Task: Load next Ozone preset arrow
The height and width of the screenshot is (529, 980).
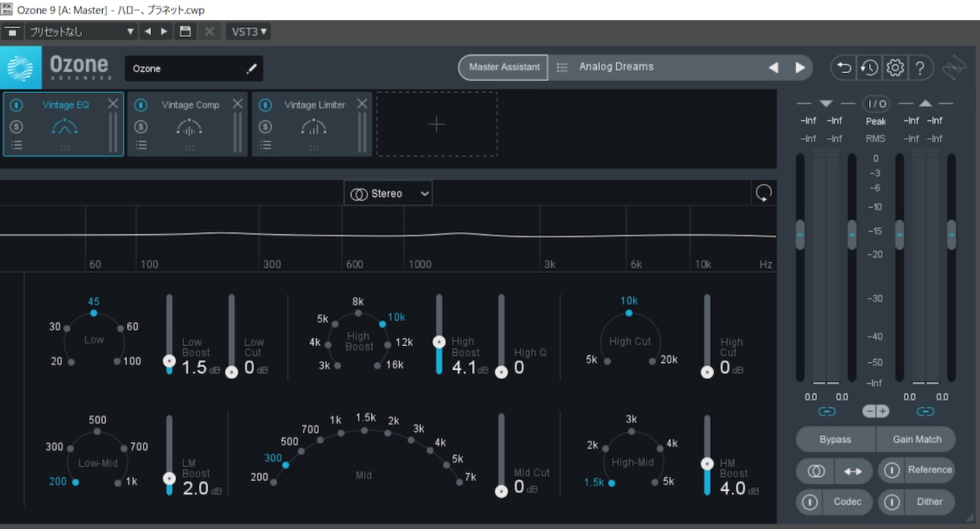Action: pos(800,67)
